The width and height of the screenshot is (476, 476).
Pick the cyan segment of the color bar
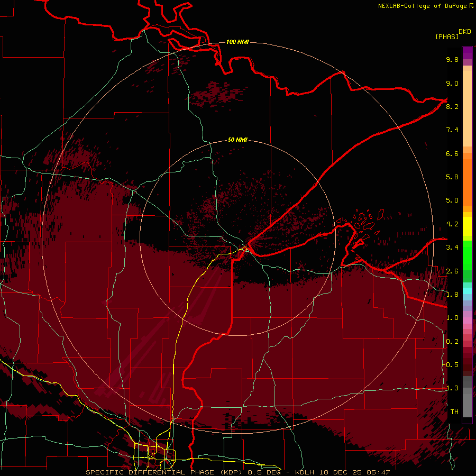point(467,290)
